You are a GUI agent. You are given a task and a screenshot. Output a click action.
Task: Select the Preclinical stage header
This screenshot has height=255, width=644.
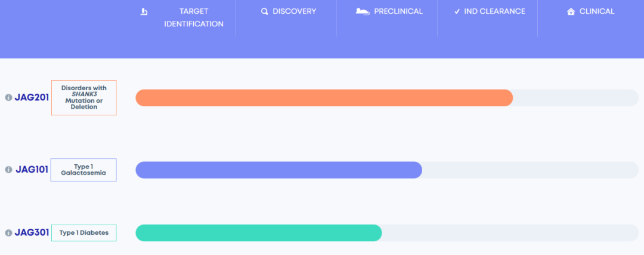[x=398, y=11]
